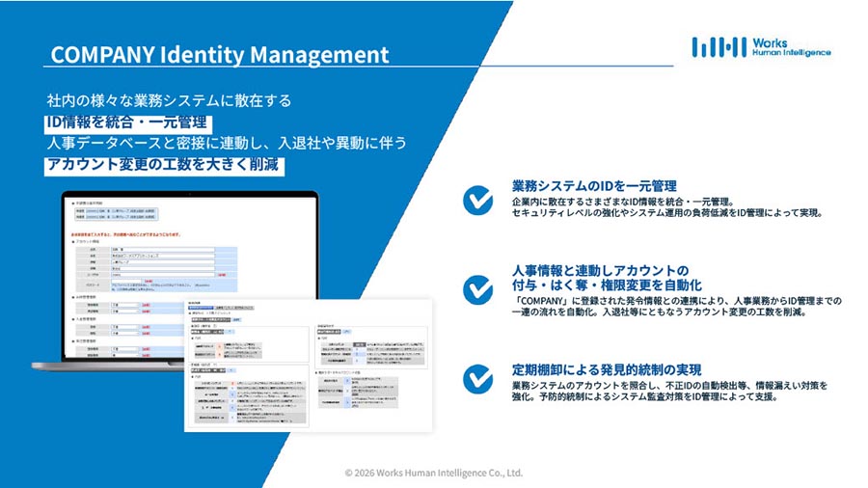This screenshot has height=488, width=868.
Task: Click the text 社内の様々な業務システムに散在する
Action: [x=169, y=100]
